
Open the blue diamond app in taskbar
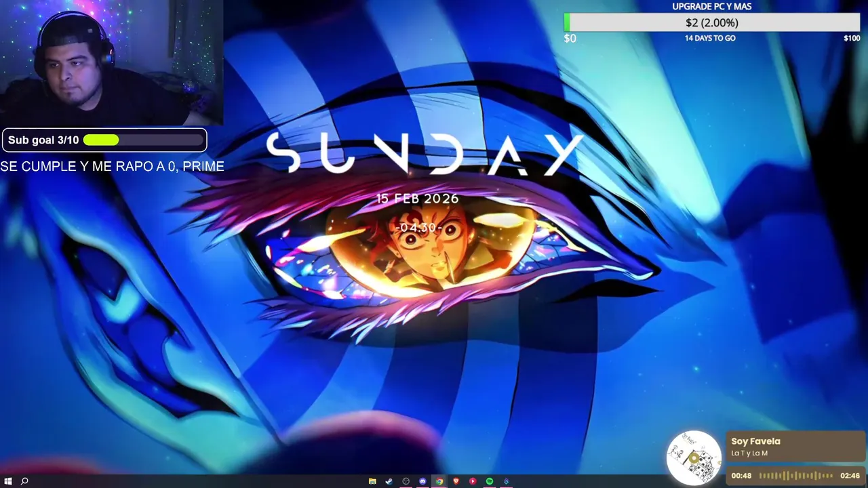click(506, 481)
